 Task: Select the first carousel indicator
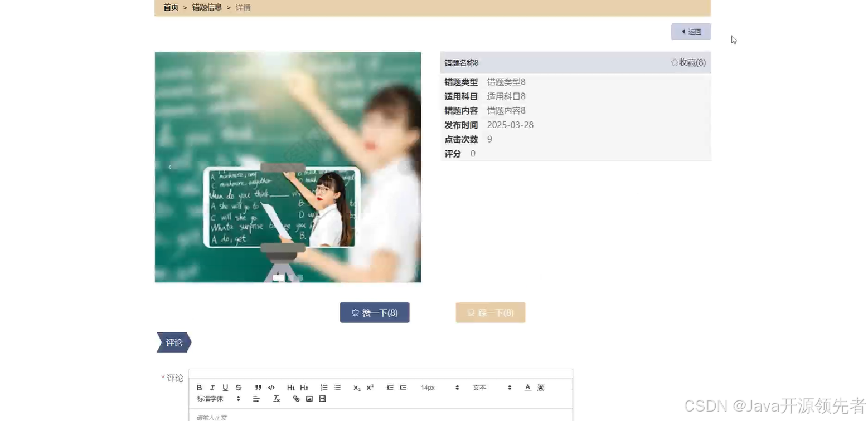coord(279,277)
